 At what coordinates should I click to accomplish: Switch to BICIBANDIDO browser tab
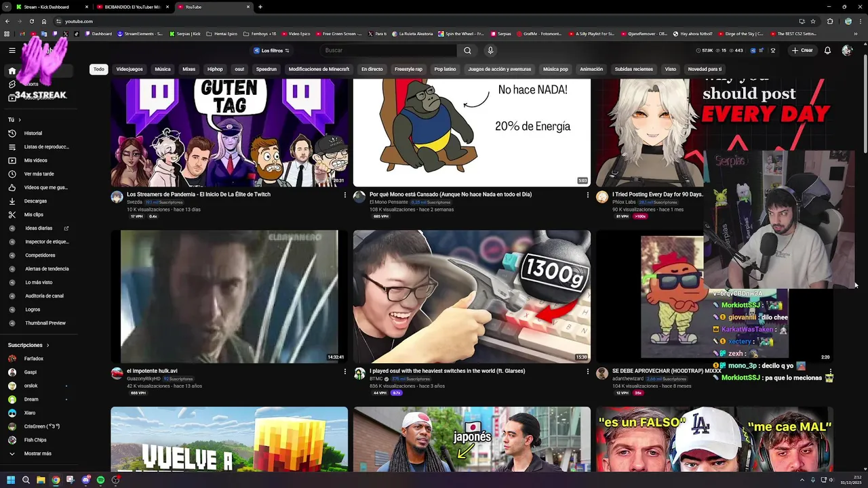click(132, 7)
